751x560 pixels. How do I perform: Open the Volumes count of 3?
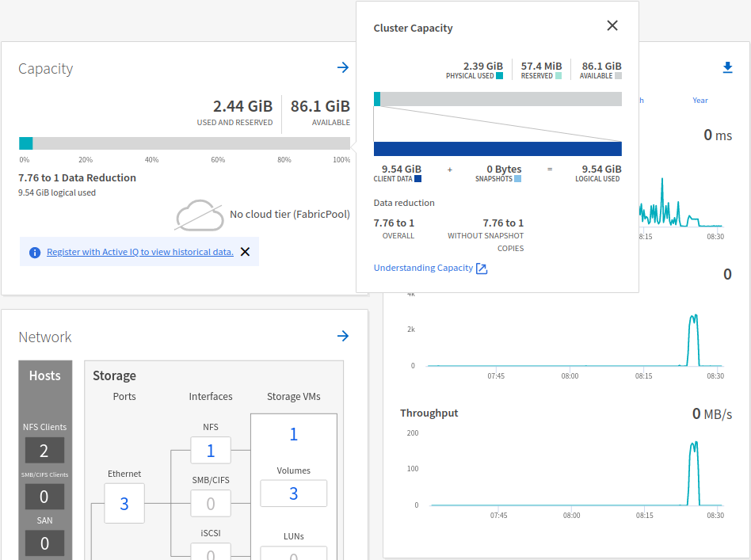click(x=294, y=493)
